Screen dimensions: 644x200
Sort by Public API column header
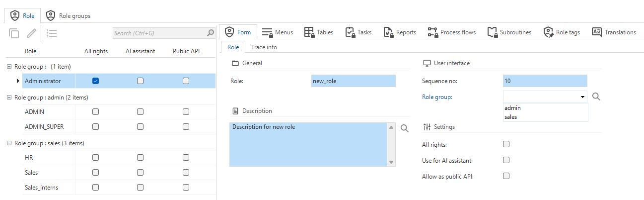[186, 51]
